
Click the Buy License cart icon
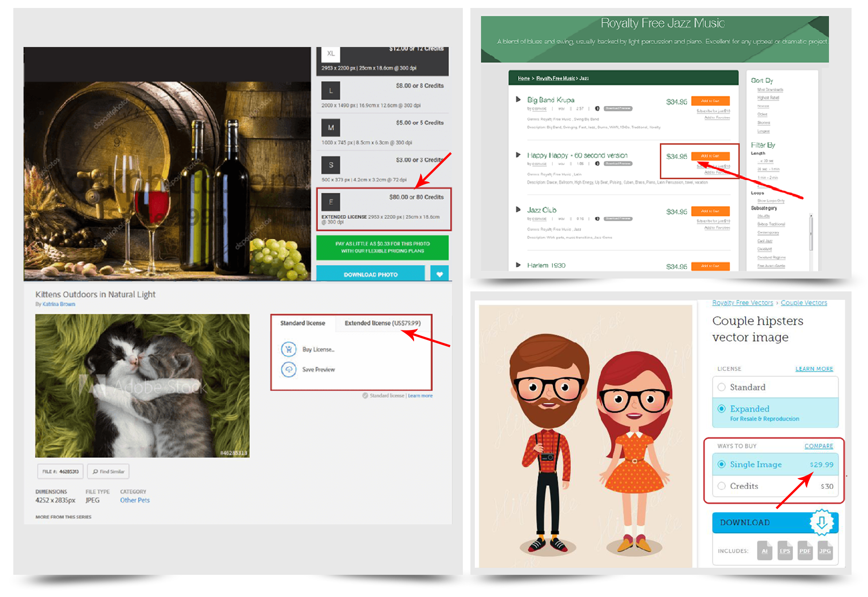(x=288, y=349)
